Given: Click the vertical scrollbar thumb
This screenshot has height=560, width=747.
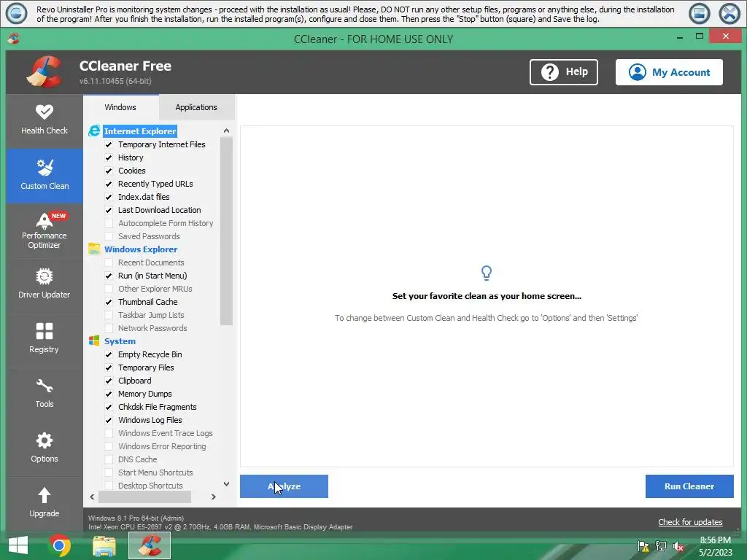Looking at the screenshot, I should coord(226,231).
